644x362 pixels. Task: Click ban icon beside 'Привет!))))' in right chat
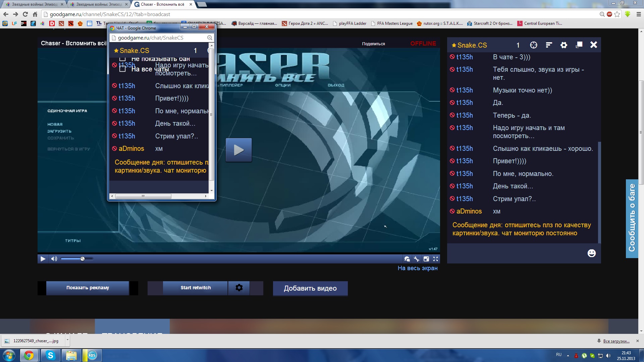coord(452,161)
